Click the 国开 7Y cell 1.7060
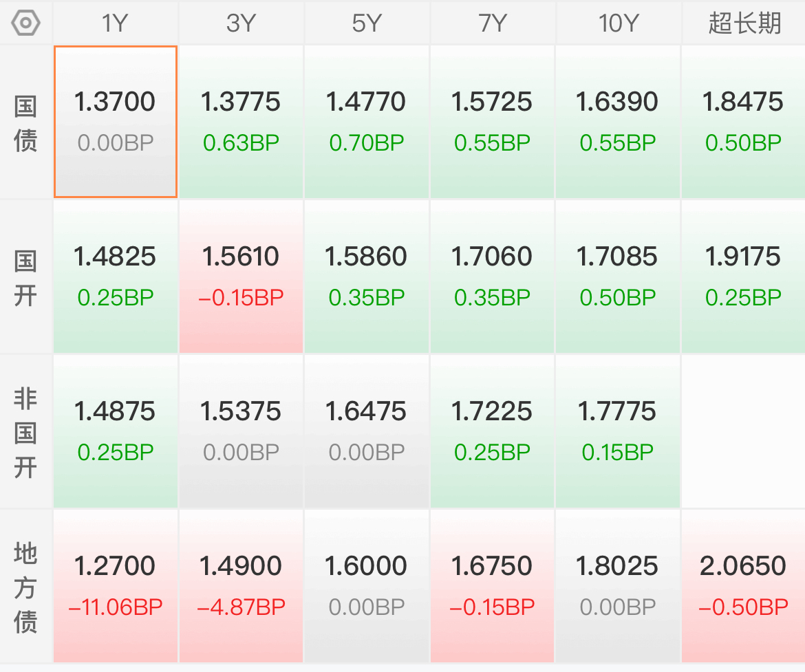Screen dimensions: 805x672 click(x=493, y=277)
